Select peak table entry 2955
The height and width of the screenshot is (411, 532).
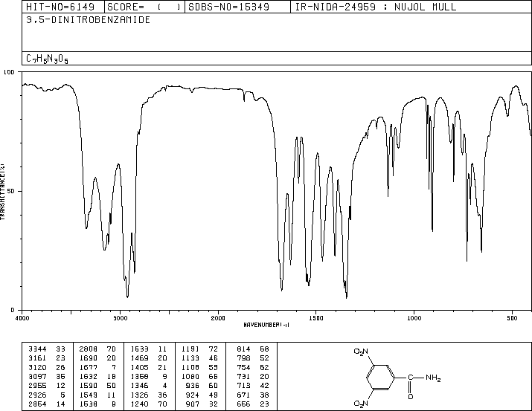tap(37, 386)
